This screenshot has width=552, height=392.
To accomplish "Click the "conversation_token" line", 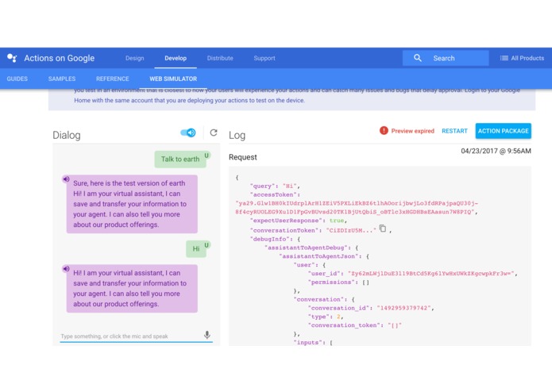I will coord(354,325).
